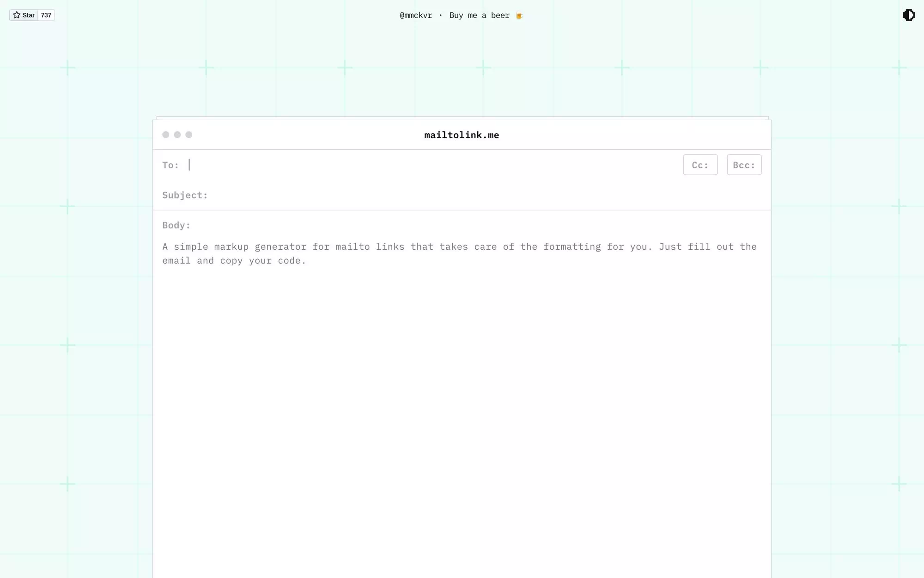Click the GitHub Star button
Viewport: 924px width, 578px height.
point(24,15)
